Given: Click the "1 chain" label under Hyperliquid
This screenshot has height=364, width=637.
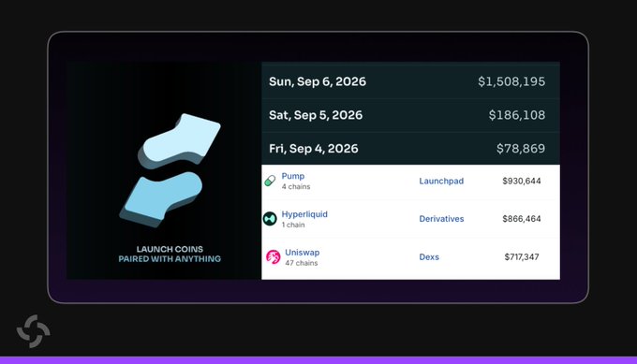Looking at the screenshot, I should [293, 225].
